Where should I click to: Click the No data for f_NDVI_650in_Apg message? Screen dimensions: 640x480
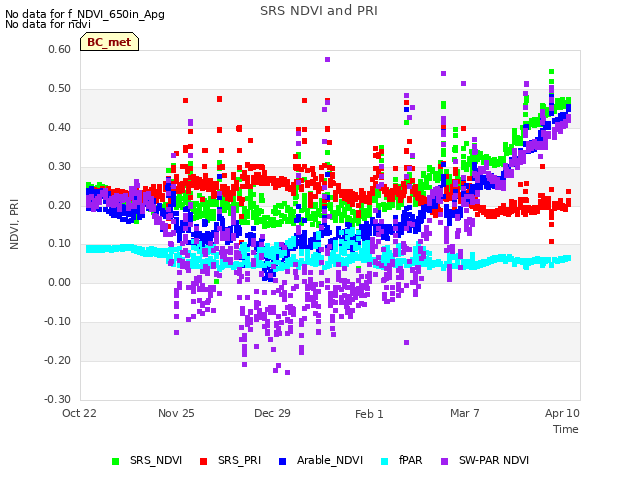(85, 14)
